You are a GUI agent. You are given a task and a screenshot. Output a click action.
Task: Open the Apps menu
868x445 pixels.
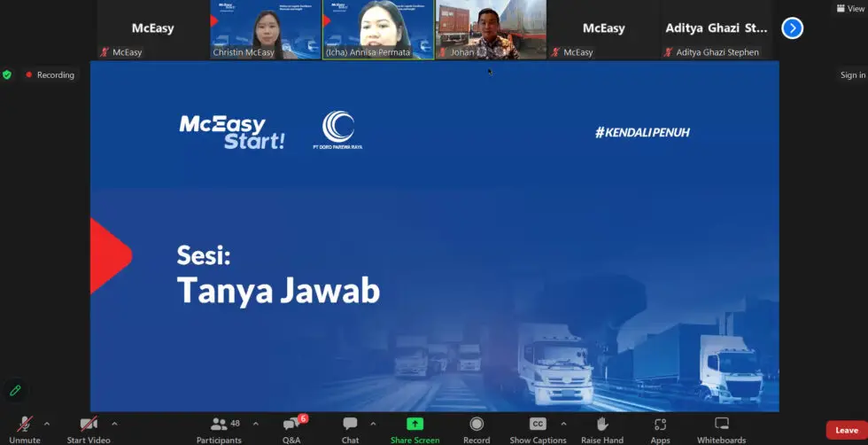click(x=660, y=430)
